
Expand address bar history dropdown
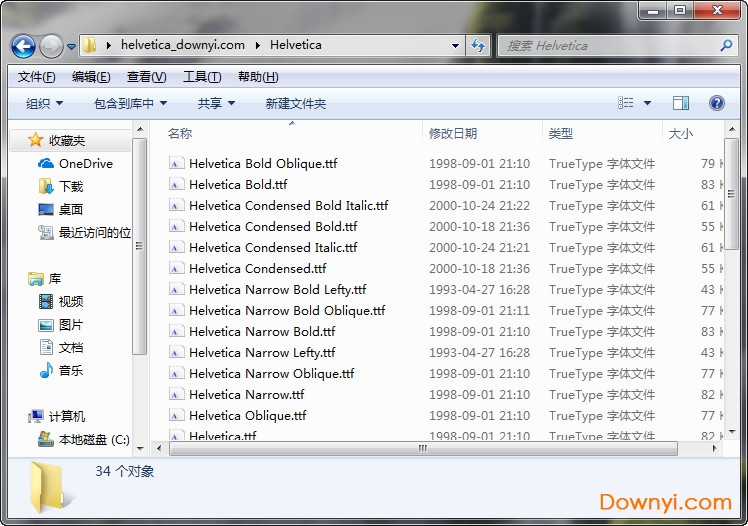point(456,46)
